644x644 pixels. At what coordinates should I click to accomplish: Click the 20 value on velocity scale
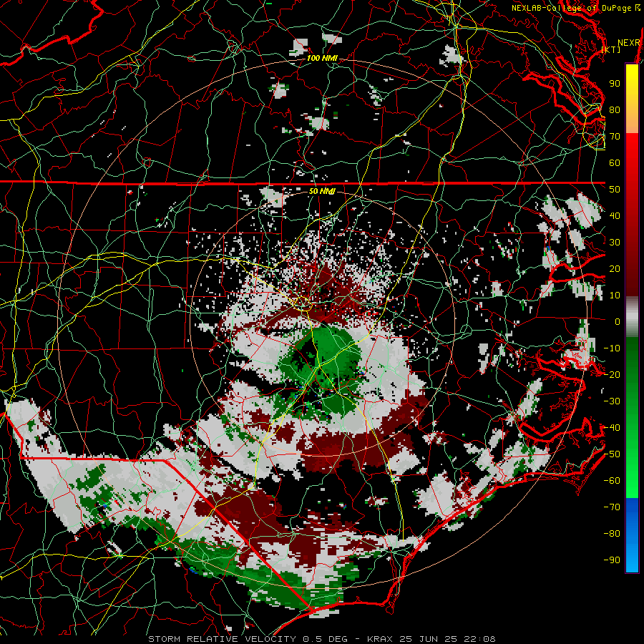(x=615, y=268)
